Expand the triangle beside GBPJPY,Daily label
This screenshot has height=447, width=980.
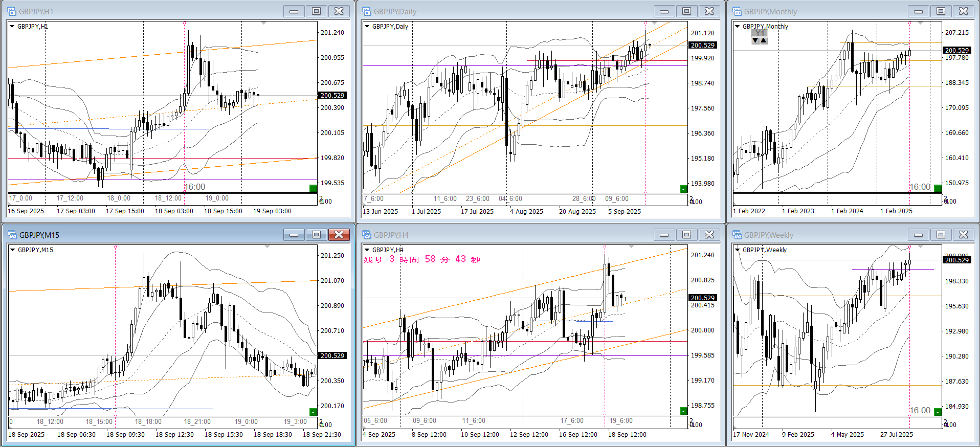[x=367, y=27]
